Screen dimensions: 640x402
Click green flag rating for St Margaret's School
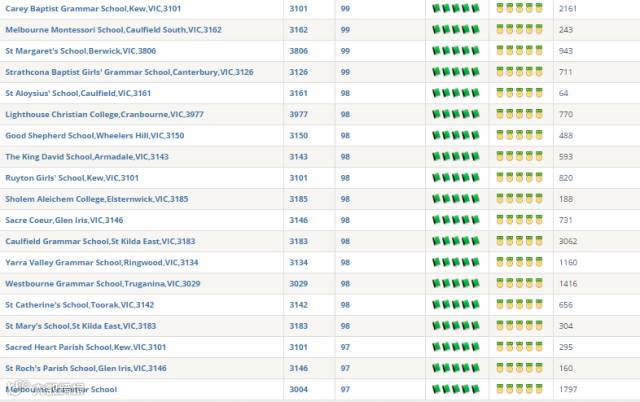456,51
